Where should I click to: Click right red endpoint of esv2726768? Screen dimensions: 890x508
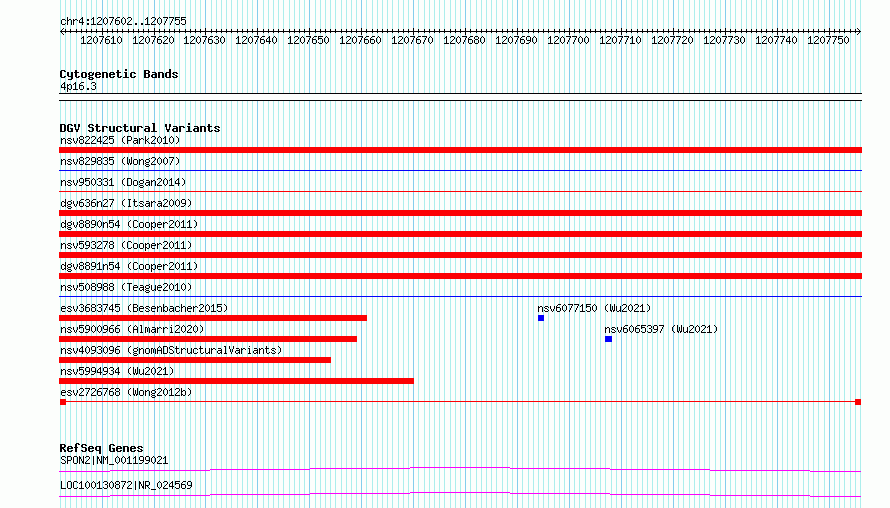click(x=858, y=402)
